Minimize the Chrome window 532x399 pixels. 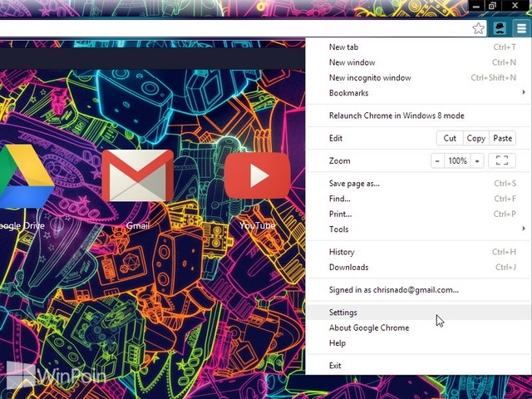pos(476,6)
